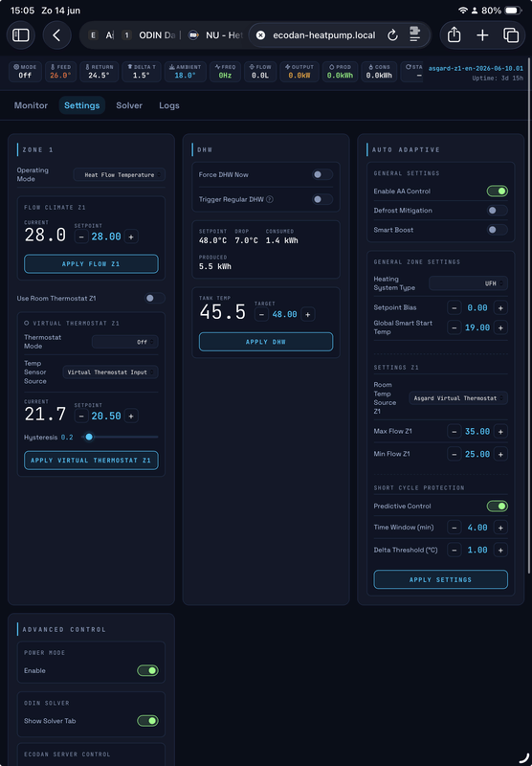Disable Enable AA Control switch
This screenshot has height=766, width=532.
[x=497, y=191]
